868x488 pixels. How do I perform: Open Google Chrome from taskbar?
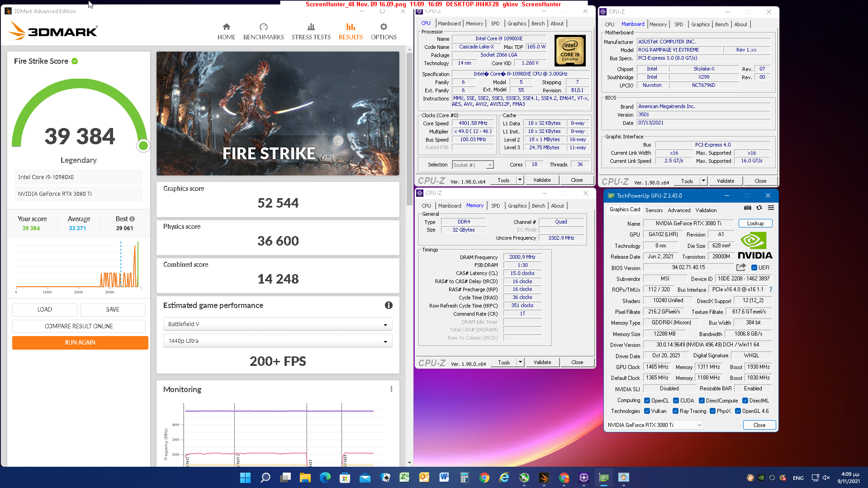click(484, 478)
